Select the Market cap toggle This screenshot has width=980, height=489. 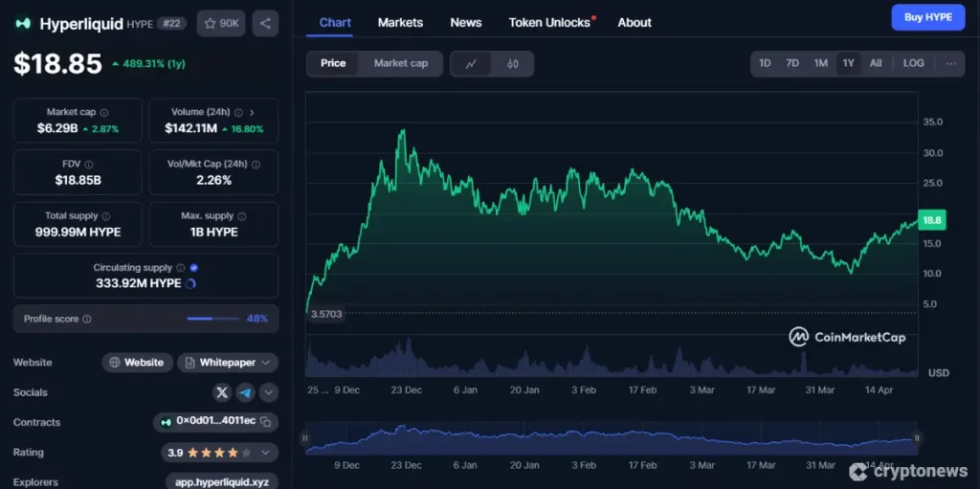click(401, 64)
